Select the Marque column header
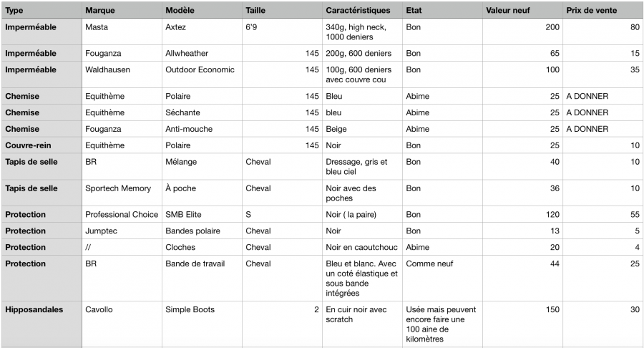Screen dimensions: 644x348 click(x=122, y=10)
